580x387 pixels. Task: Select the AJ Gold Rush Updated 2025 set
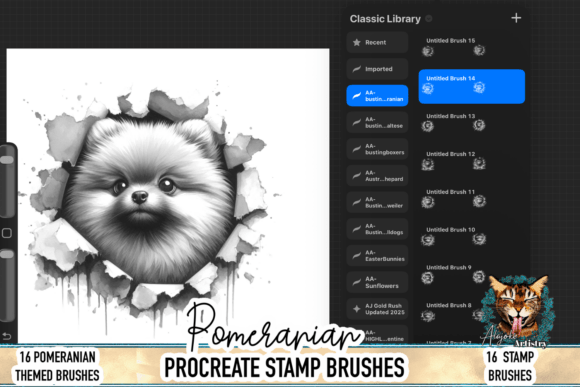point(377,309)
